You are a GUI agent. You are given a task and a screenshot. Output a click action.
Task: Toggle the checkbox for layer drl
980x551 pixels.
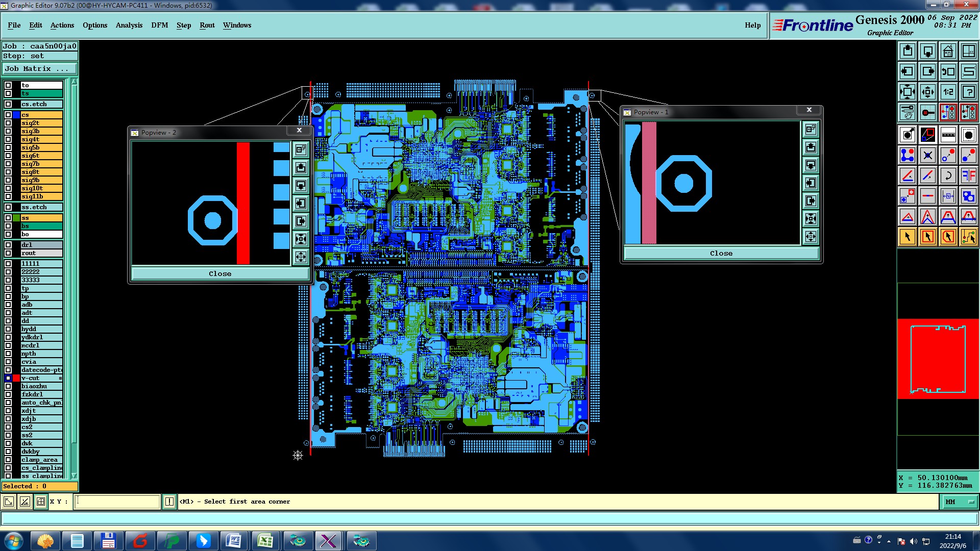click(x=8, y=245)
